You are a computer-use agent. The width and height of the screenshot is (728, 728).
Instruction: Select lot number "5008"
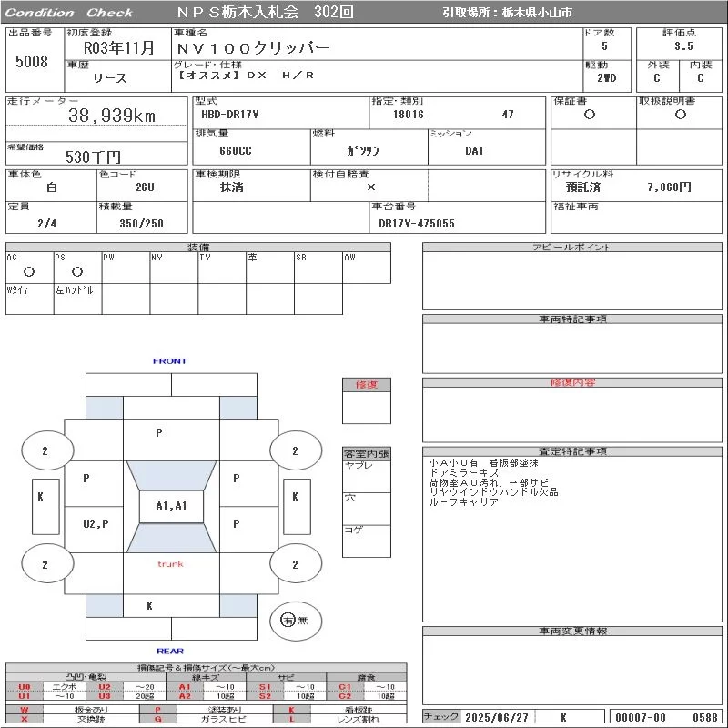[32, 61]
